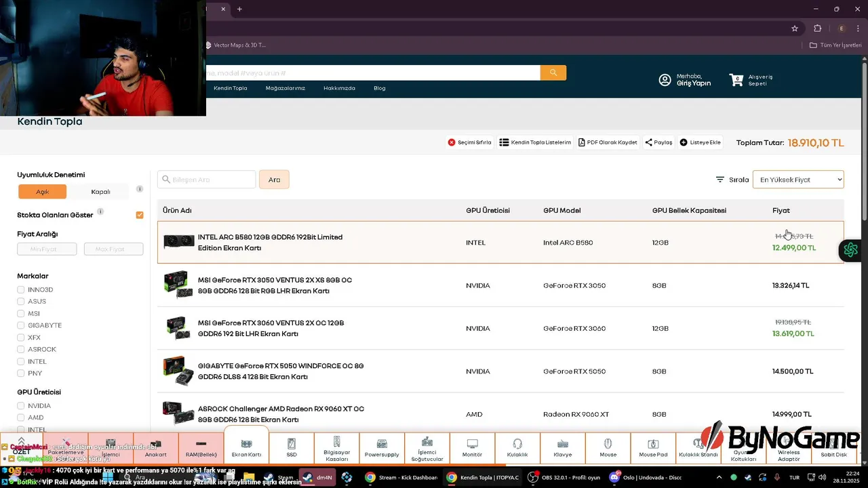Open the Mağazalarımız nav menu
The width and height of the screenshot is (868, 488).
(x=285, y=88)
